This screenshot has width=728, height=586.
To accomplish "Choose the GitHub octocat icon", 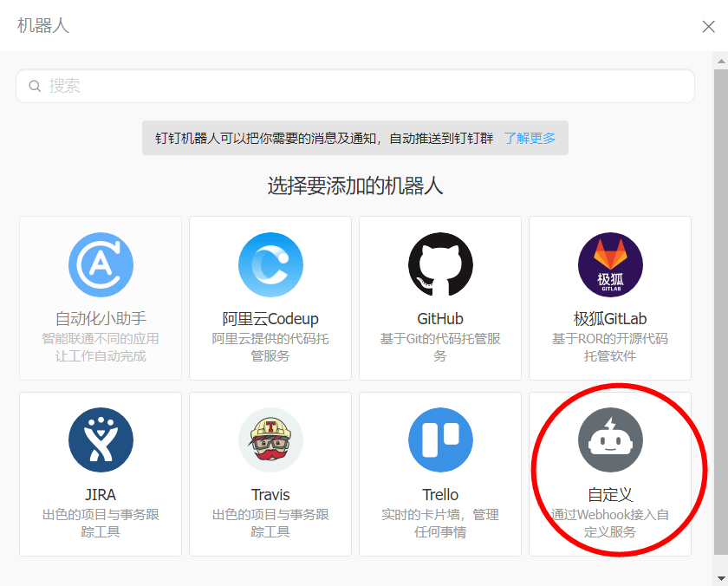I will pos(440,264).
